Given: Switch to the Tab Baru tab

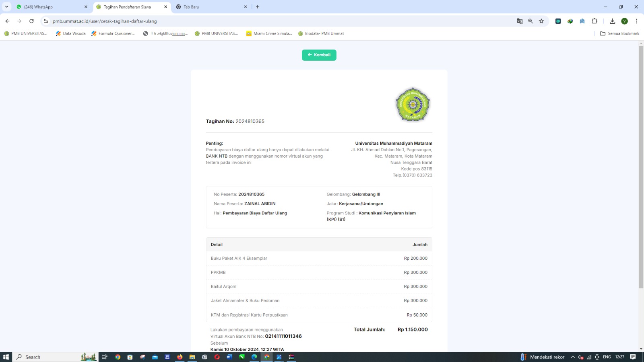Looking at the screenshot, I should [x=209, y=7].
